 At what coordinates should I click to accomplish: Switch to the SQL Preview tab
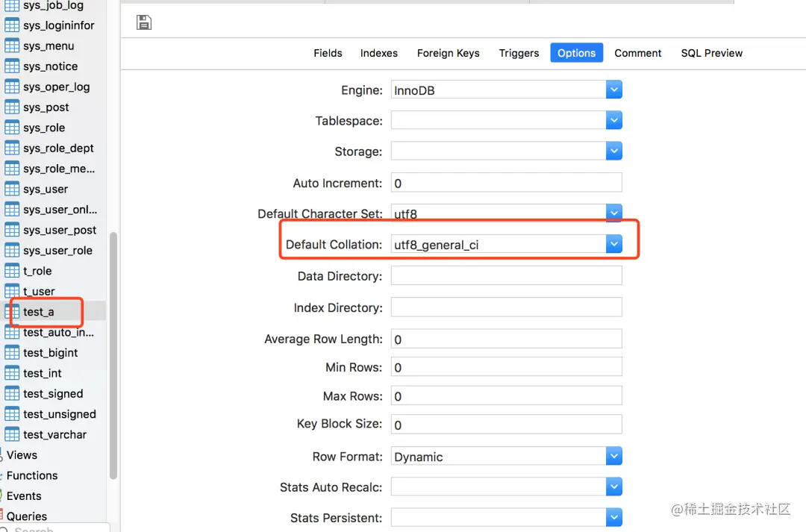coord(711,53)
